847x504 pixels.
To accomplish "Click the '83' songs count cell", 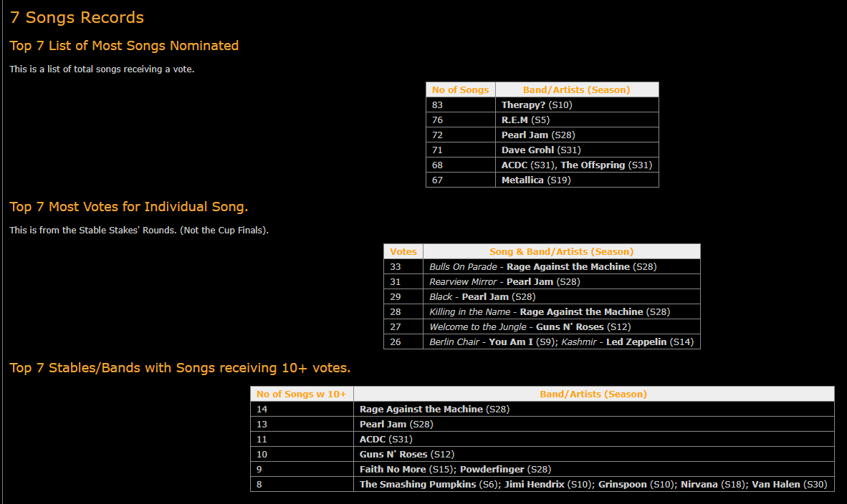I will [x=460, y=105].
